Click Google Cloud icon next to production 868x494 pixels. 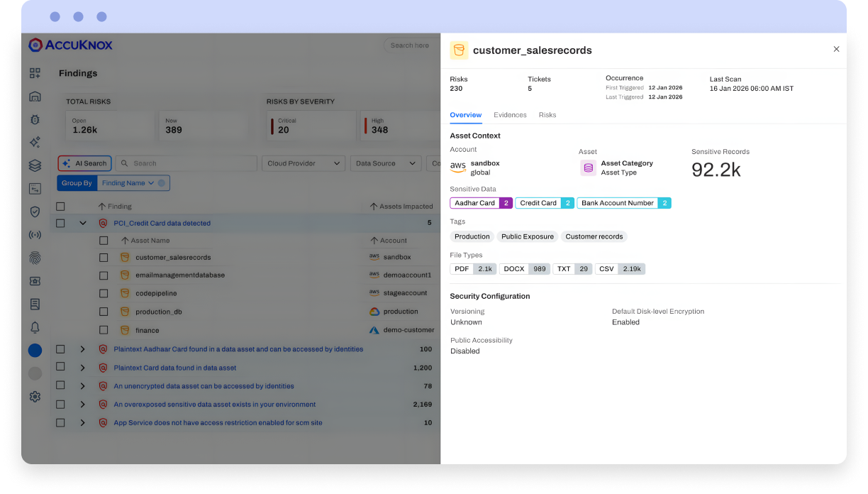coord(374,312)
